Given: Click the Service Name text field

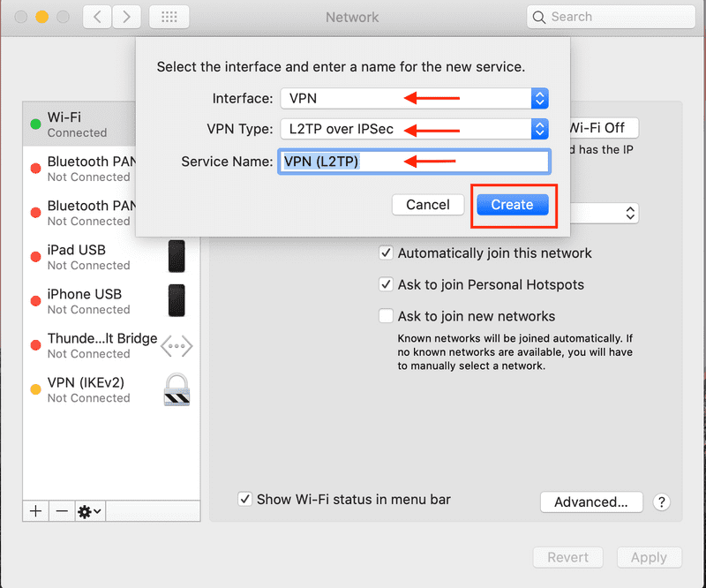Looking at the screenshot, I should click(x=414, y=162).
